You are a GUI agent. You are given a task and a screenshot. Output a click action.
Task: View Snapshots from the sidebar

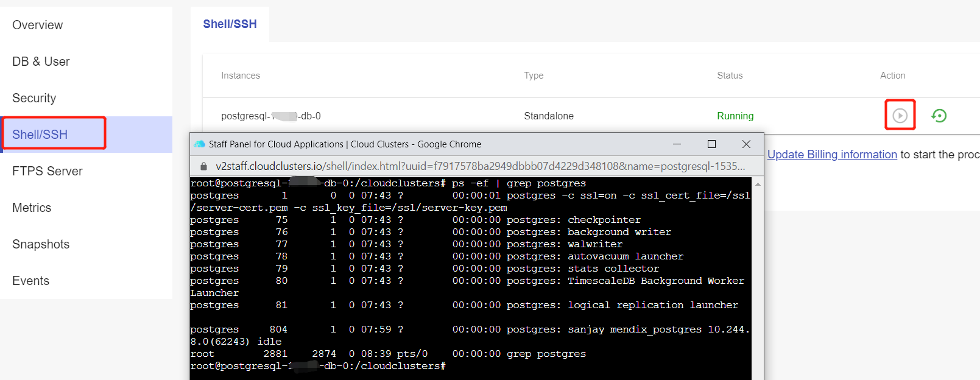point(41,244)
